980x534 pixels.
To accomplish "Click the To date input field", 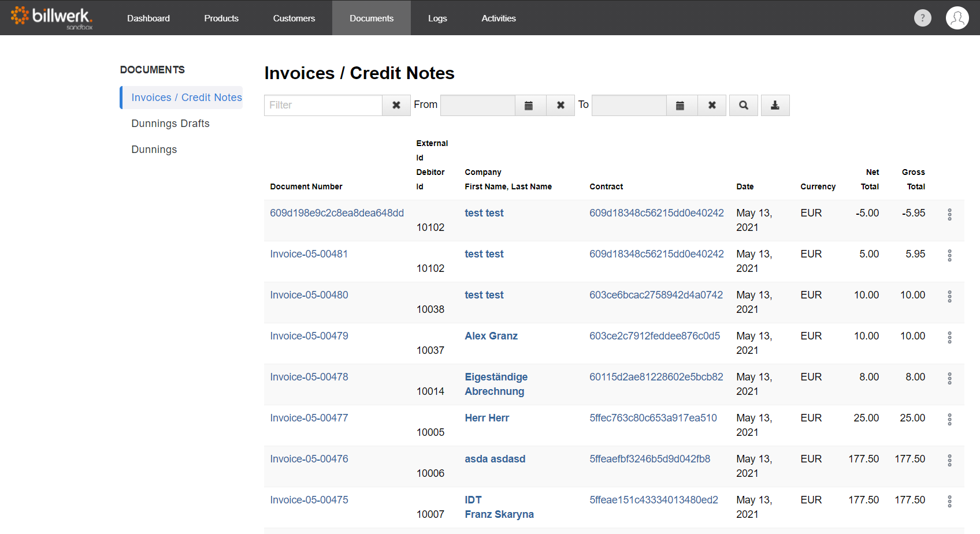I will (x=629, y=105).
